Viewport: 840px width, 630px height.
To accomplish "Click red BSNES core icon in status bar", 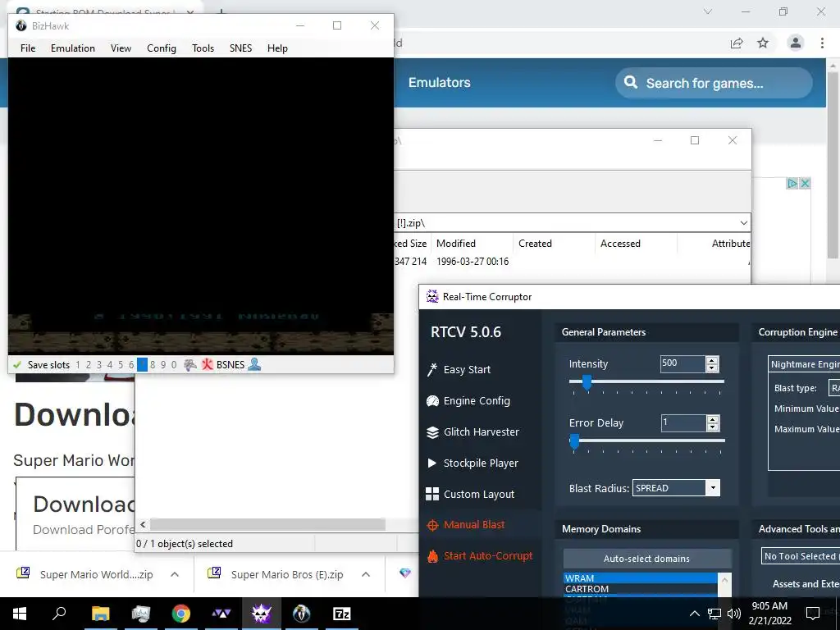I will pyautogui.click(x=207, y=365).
